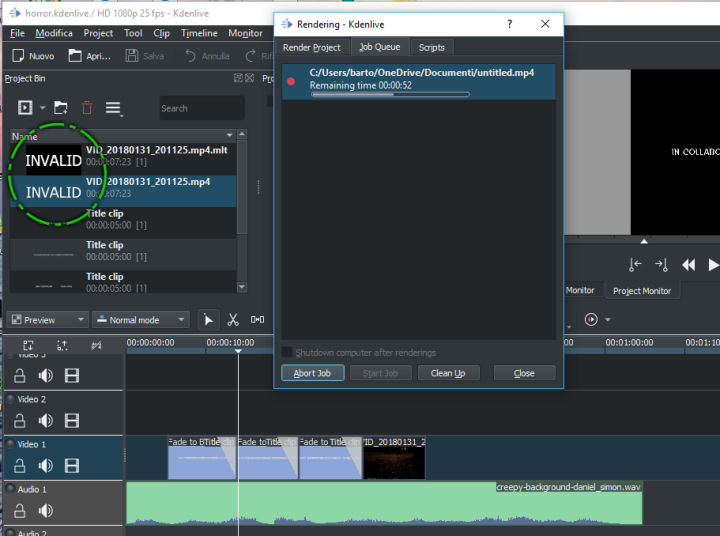Screen dimensions: 720x536
Task: Open the Preview dropdown
Action: [48, 320]
